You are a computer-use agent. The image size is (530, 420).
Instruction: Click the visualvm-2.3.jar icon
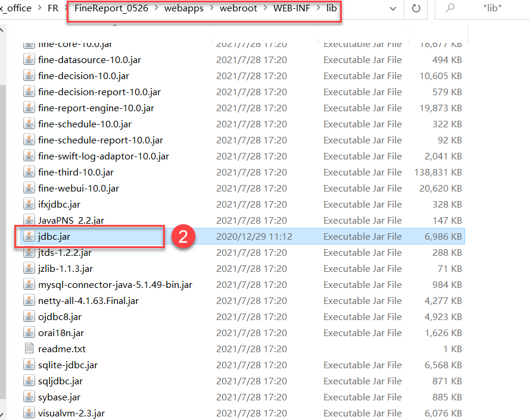coord(29,413)
